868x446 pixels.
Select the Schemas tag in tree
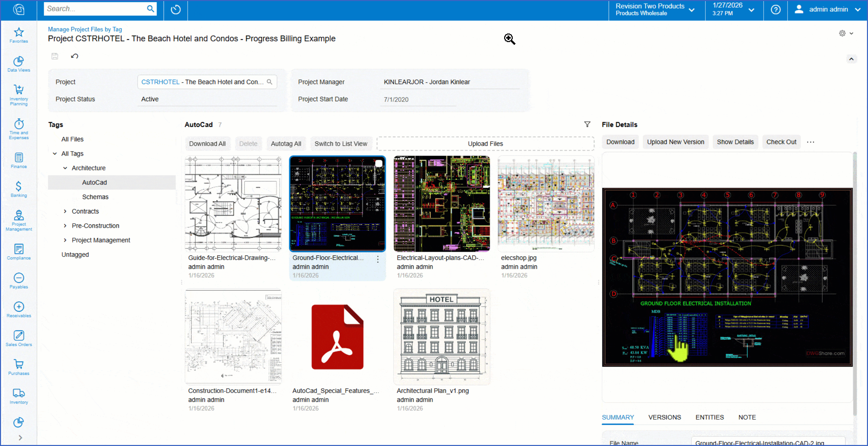coord(95,197)
